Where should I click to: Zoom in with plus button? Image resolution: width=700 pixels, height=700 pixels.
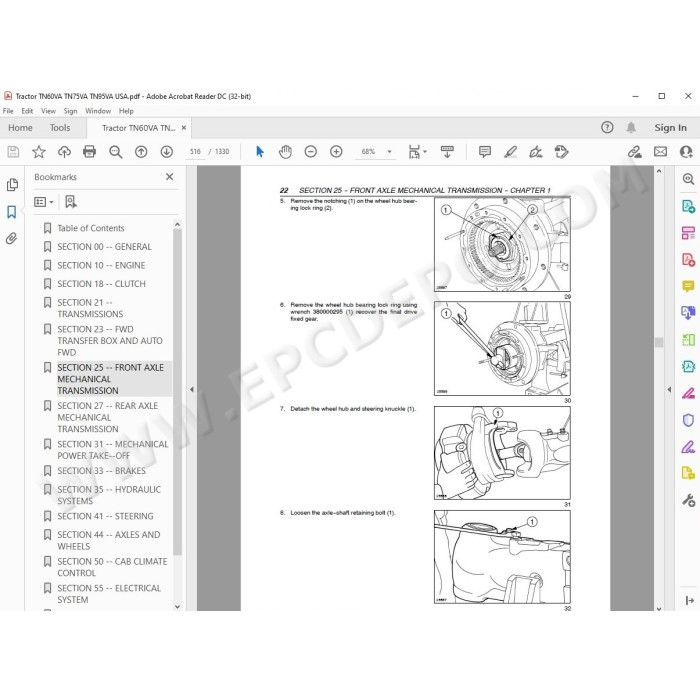click(336, 152)
